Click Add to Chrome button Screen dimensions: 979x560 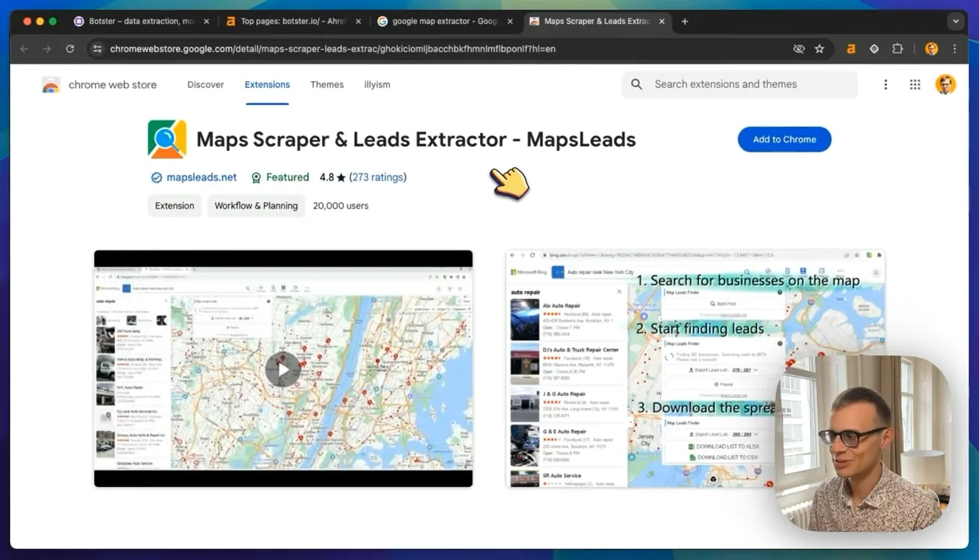(784, 139)
